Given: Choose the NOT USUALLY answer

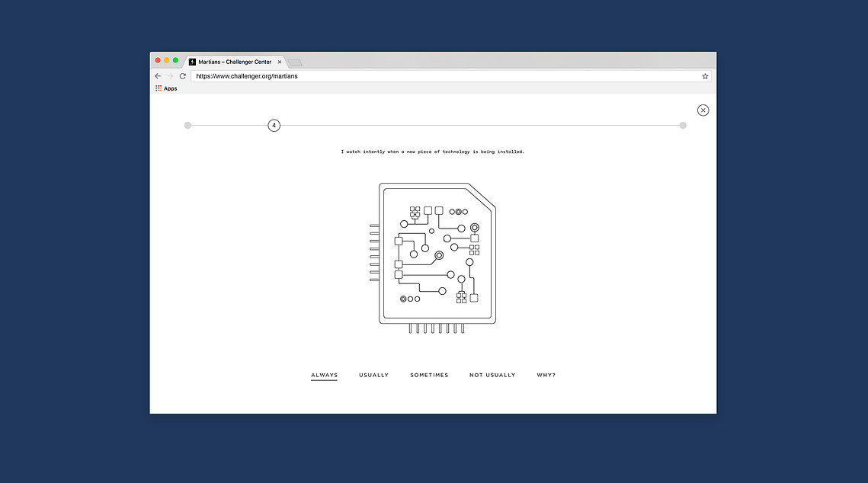Looking at the screenshot, I should (492, 375).
